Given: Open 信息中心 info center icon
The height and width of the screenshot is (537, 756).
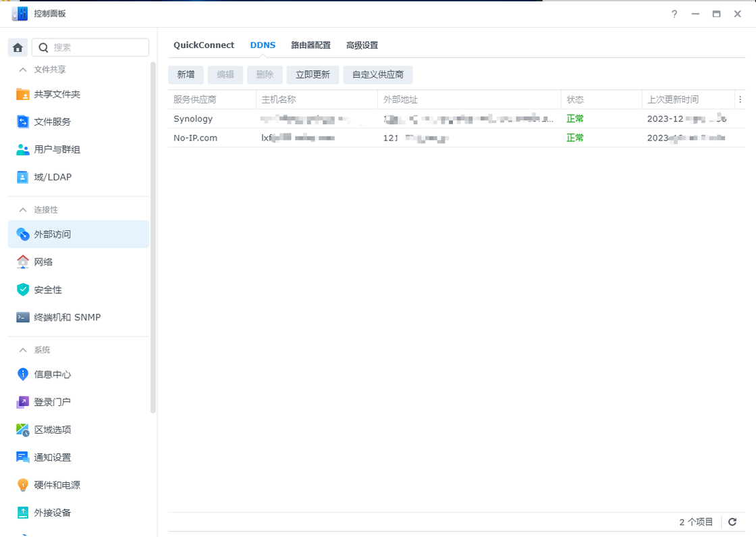Looking at the screenshot, I should point(23,374).
